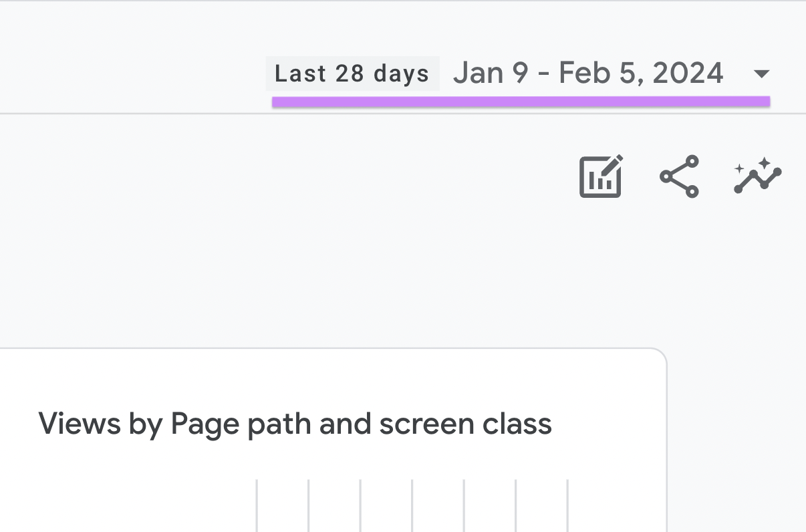The width and height of the screenshot is (806, 532).
Task: Click the dropdown caret next to dates
Action: tap(761, 74)
